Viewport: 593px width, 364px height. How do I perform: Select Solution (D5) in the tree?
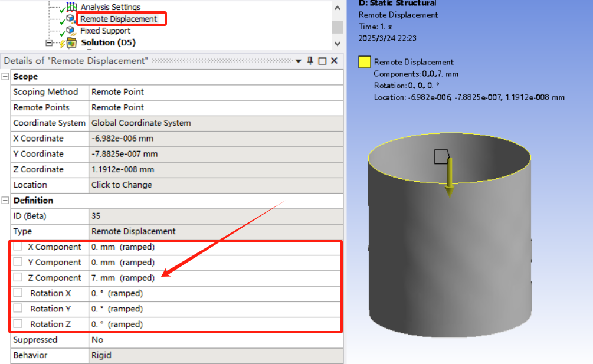tap(108, 42)
